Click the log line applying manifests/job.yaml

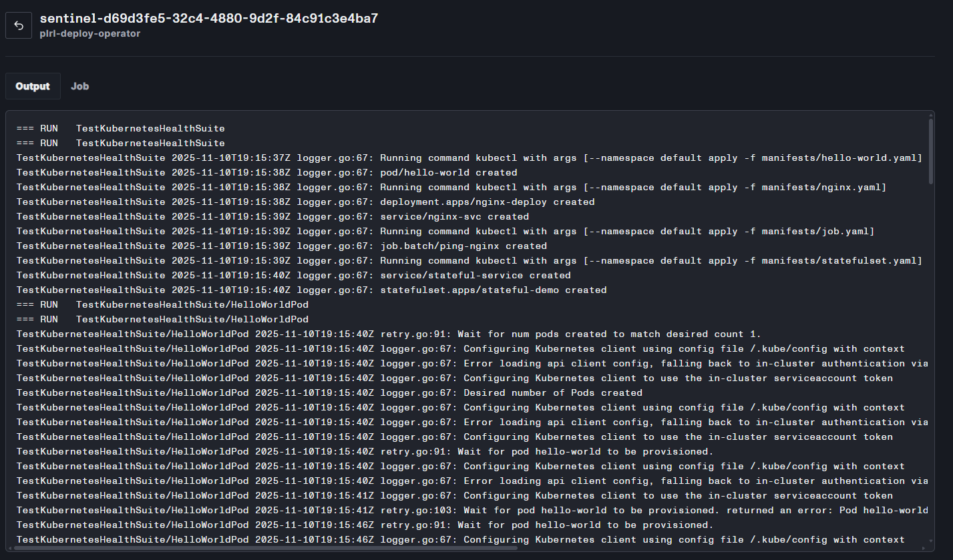tap(445, 231)
